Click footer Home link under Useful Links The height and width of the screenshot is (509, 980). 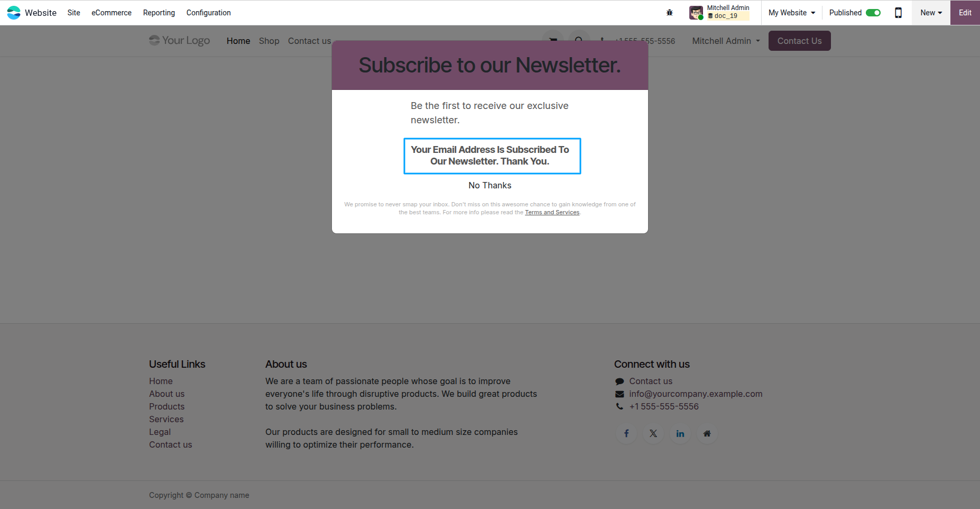click(x=161, y=381)
